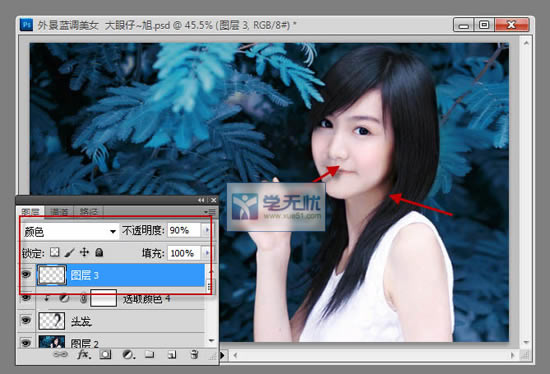Toggle lock position move icon
This screenshot has height=374, width=550.
(x=85, y=252)
